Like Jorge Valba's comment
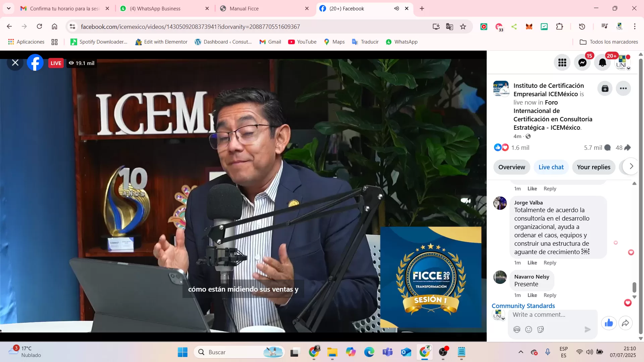The height and width of the screenshot is (362, 644). tap(532, 263)
